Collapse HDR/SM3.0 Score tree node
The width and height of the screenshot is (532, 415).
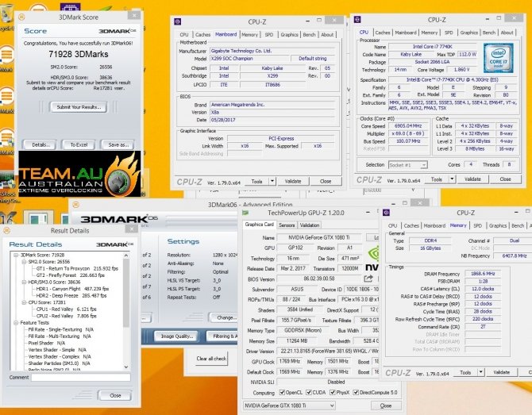(x=24, y=282)
